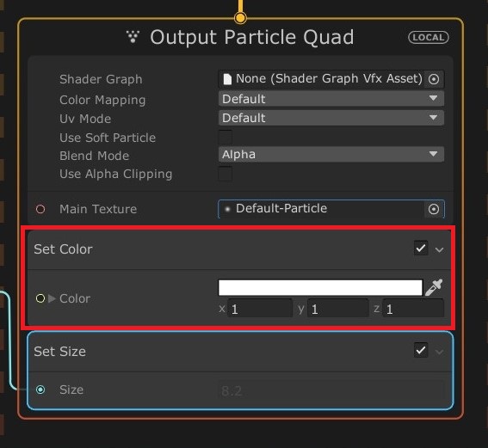Disable the Set Size block checkbox
488x448 pixels.
coord(421,350)
